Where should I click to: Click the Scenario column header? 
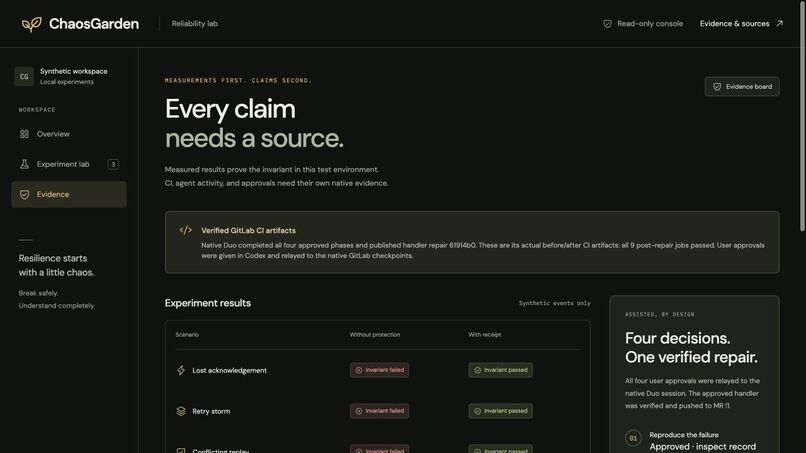click(x=187, y=335)
